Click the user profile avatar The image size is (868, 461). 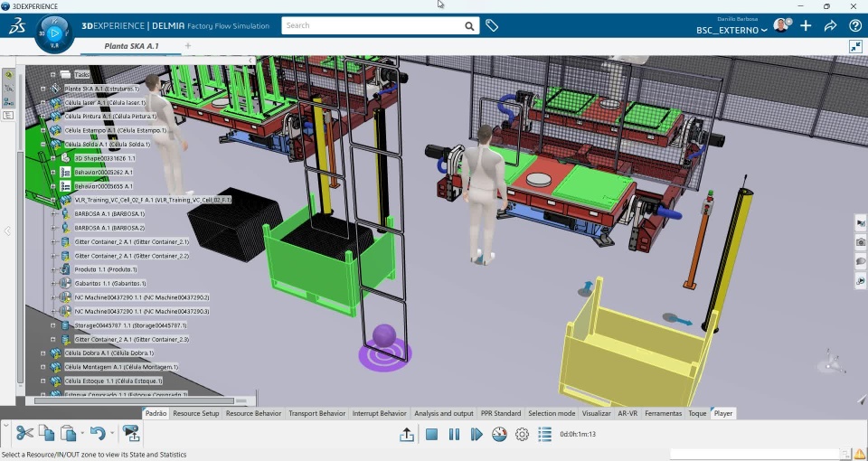pos(781,25)
